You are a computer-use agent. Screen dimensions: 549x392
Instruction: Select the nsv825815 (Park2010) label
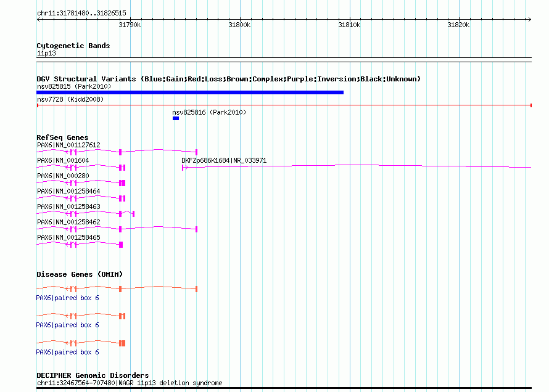click(74, 86)
